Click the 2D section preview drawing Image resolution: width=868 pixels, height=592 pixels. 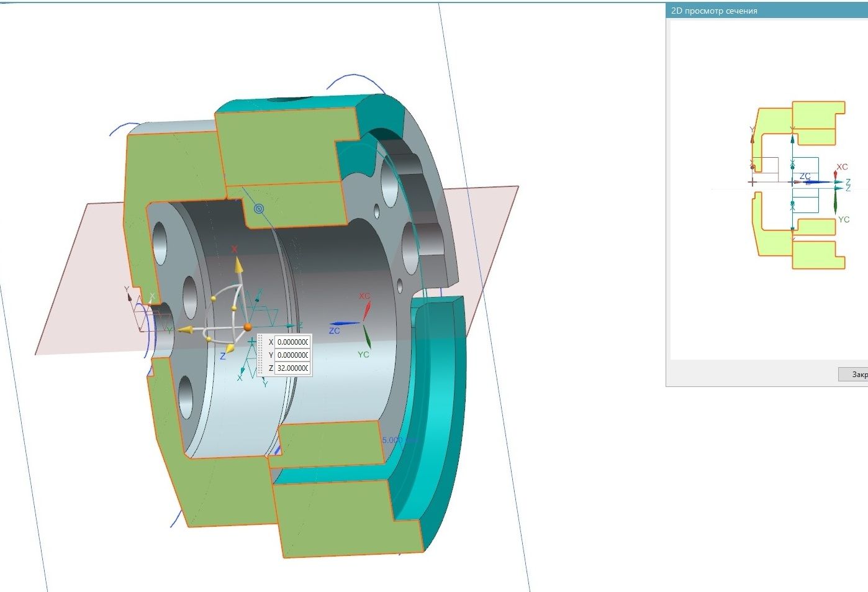coord(798,185)
